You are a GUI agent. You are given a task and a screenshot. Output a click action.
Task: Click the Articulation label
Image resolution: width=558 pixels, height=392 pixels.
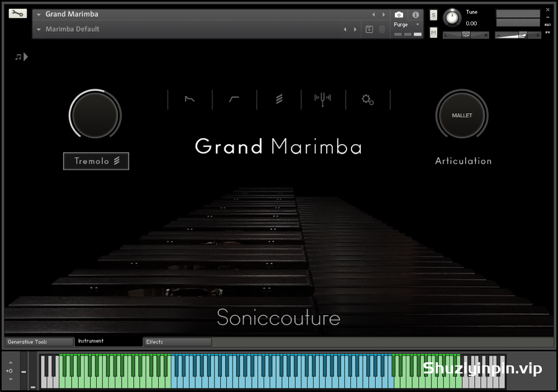463,161
